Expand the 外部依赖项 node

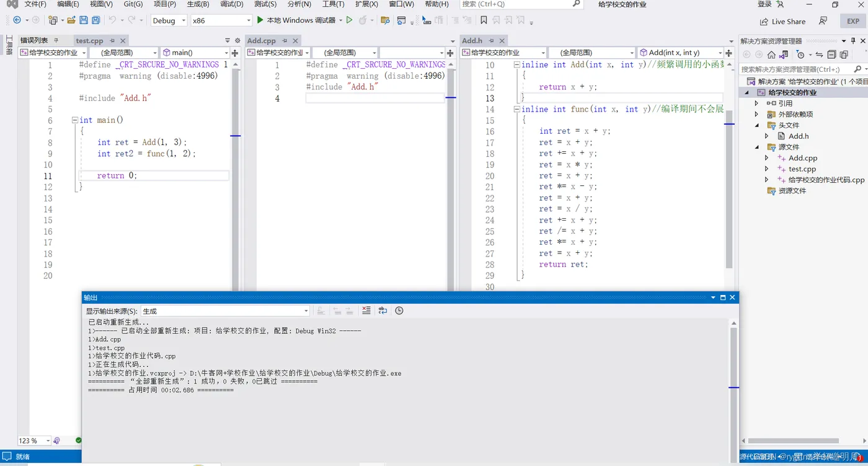(756, 114)
